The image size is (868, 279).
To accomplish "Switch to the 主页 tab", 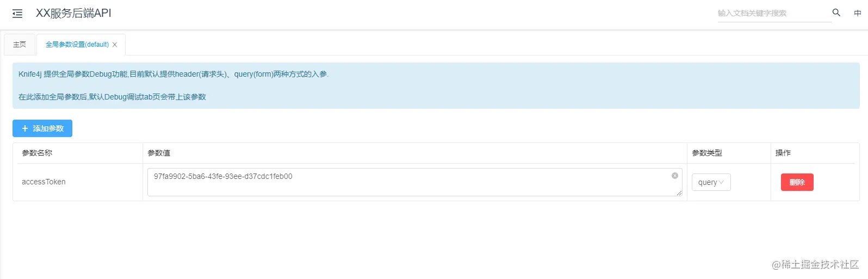I will click(x=20, y=45).
